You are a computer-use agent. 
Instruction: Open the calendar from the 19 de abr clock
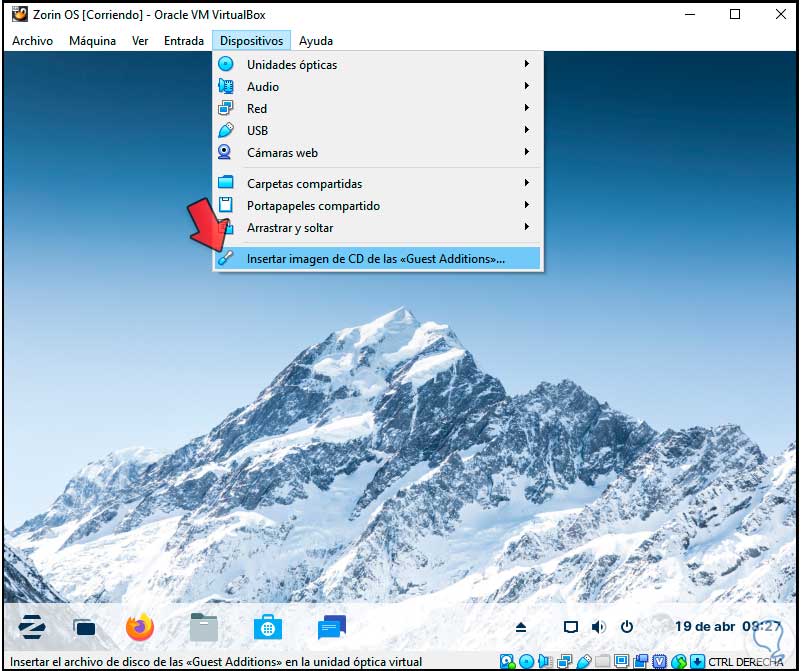[x=727, y=627]
